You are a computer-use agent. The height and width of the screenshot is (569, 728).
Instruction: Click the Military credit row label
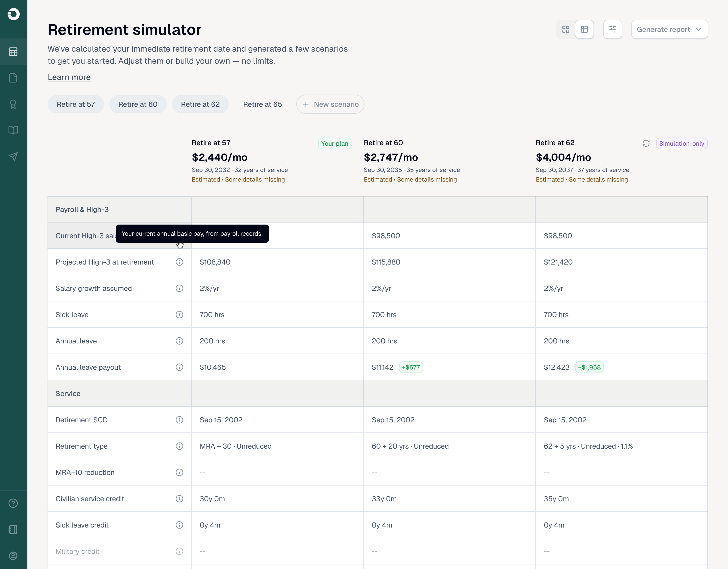tap(78, 551)
